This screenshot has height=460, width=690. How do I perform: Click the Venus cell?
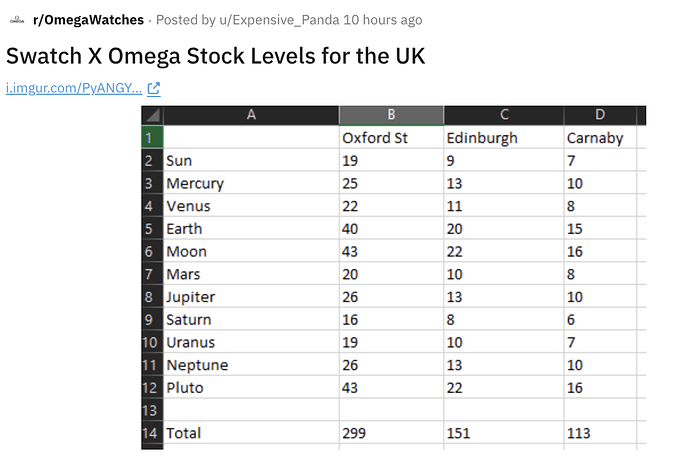[251, 206]
